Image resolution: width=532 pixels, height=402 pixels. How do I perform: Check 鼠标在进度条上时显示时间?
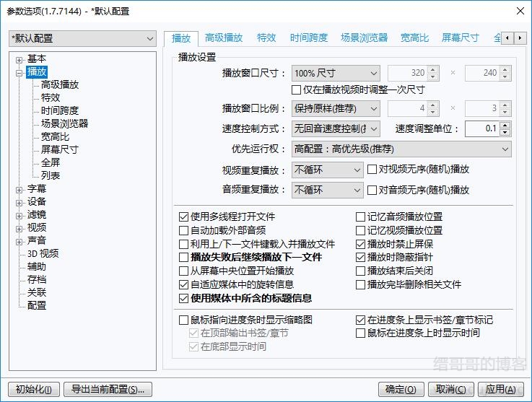point(360,333)
